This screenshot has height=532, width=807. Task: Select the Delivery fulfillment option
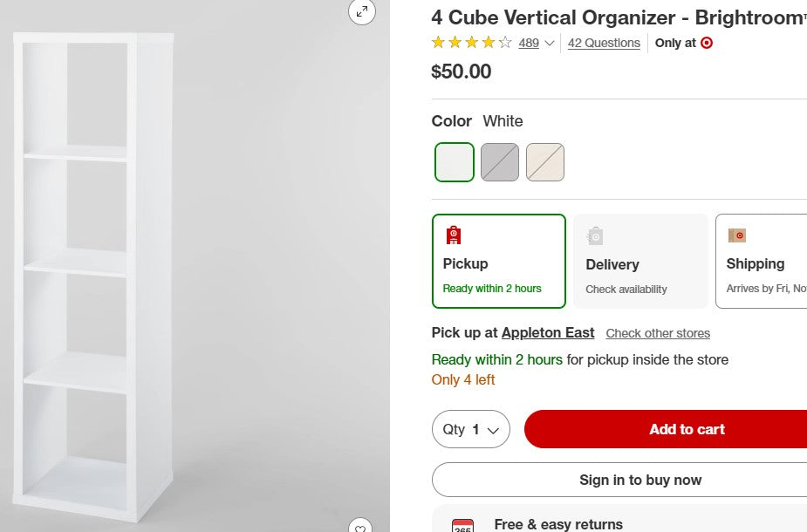coord(640,261)
